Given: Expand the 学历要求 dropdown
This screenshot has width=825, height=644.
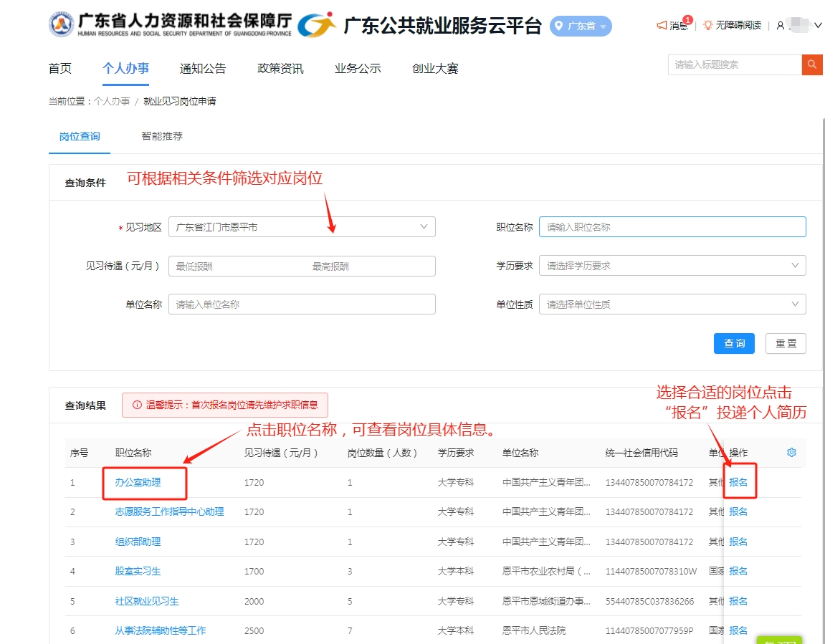Looking at the screenshot, I should click(x=794, y=266).
